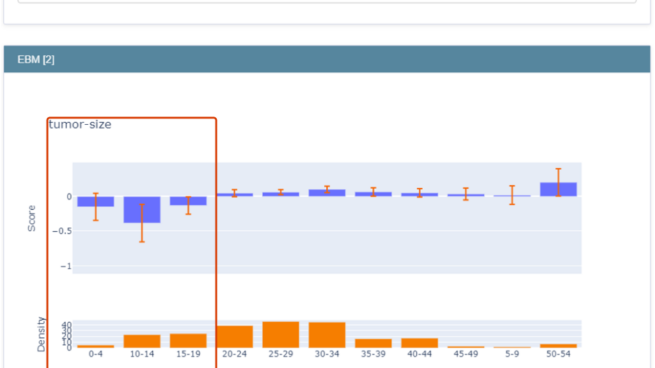Click the tumor-size chart title
Viewport: 655px width, 368px height.
pyautogui.click(x=80, y=124)
